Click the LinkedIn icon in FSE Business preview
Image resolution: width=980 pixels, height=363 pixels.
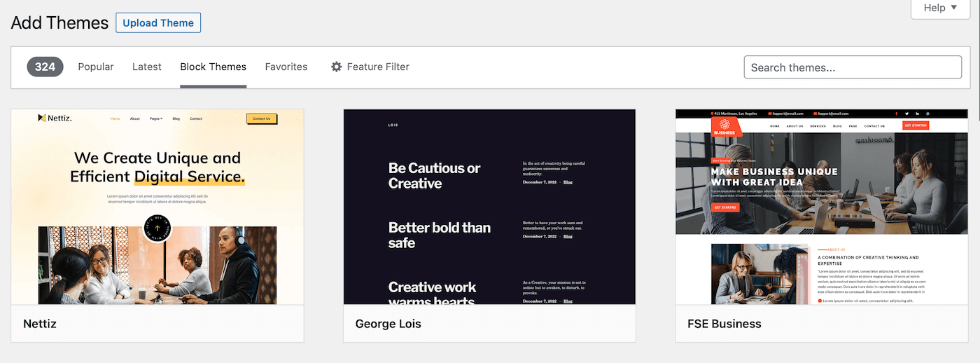point(918,114)
